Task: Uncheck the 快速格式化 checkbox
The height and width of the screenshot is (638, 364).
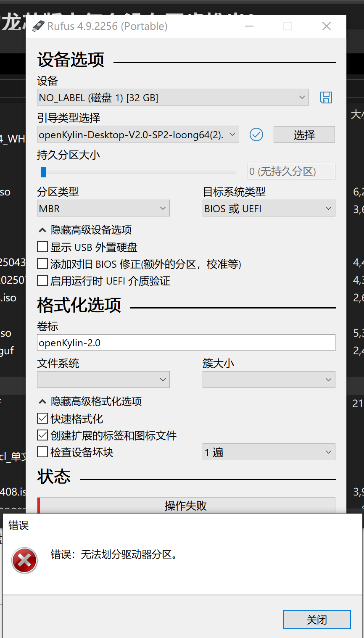Action: click(x=42, y=419)
